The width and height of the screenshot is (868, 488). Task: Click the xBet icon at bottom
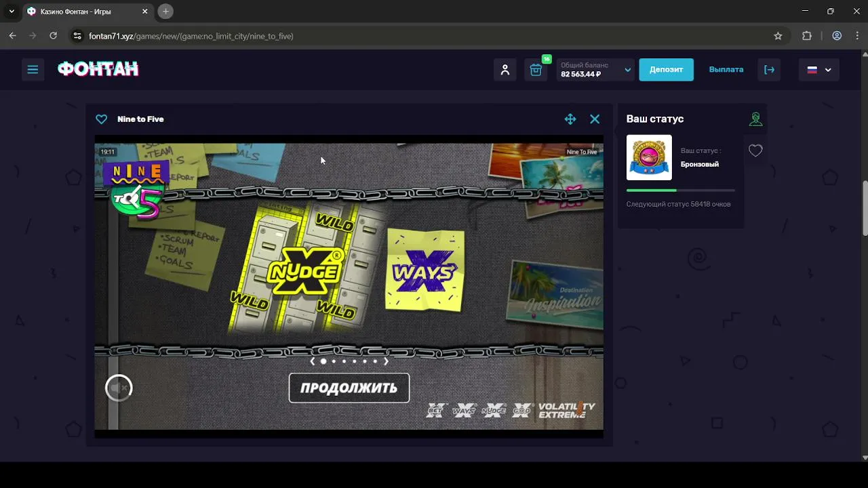coord(437,410)
